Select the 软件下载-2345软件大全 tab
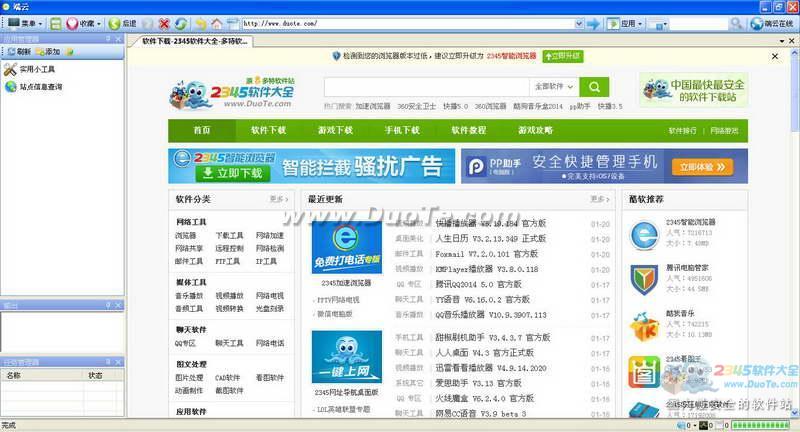Image resolution: width=800 pixels, height=432 pixels. (x=194, y=41)
